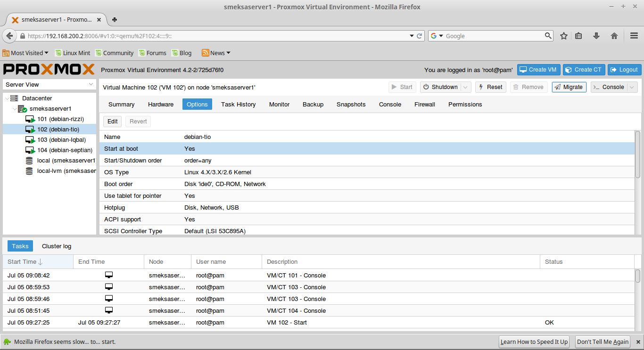
Task: Click the monitor icon in the 08:51:45 task row
Action: pyautogui.click(x=109, y=310)
